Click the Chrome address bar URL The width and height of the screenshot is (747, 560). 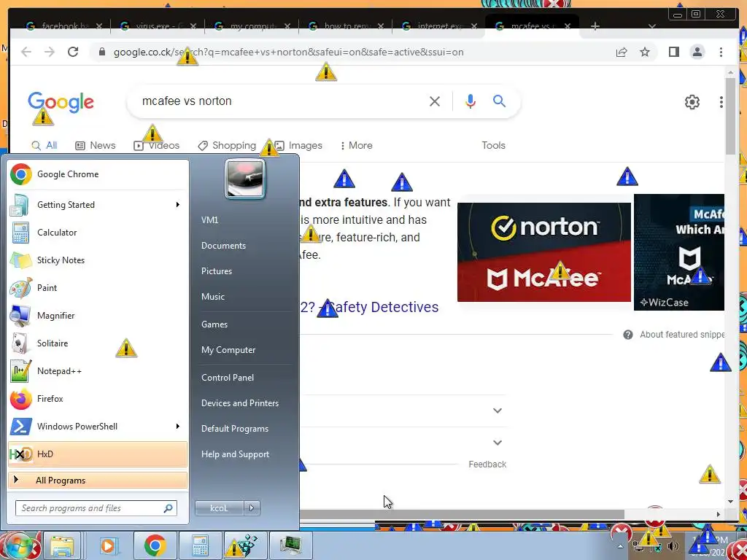(288, 52)
